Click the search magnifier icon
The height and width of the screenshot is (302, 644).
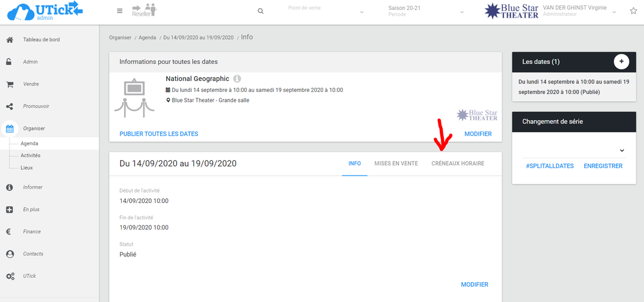pyautogui.click(x=261, y=11)
